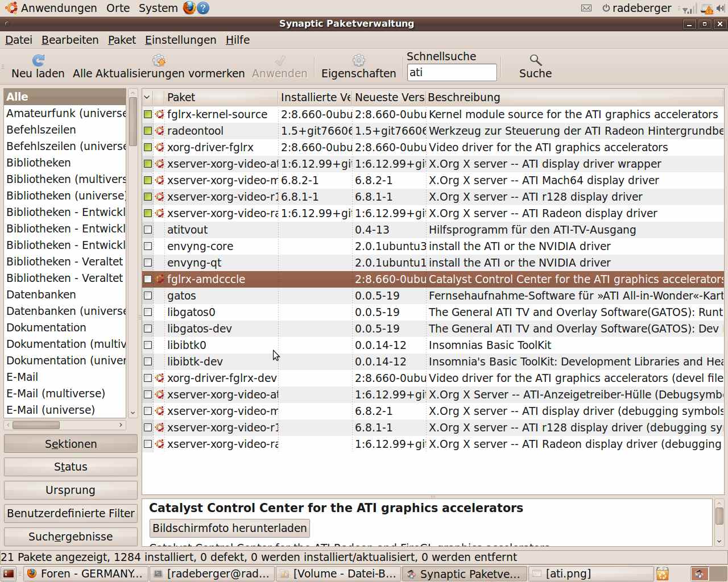Launch Firefox from top panel
The height and width of the screenshot is (582, 728).
point(189,8)
